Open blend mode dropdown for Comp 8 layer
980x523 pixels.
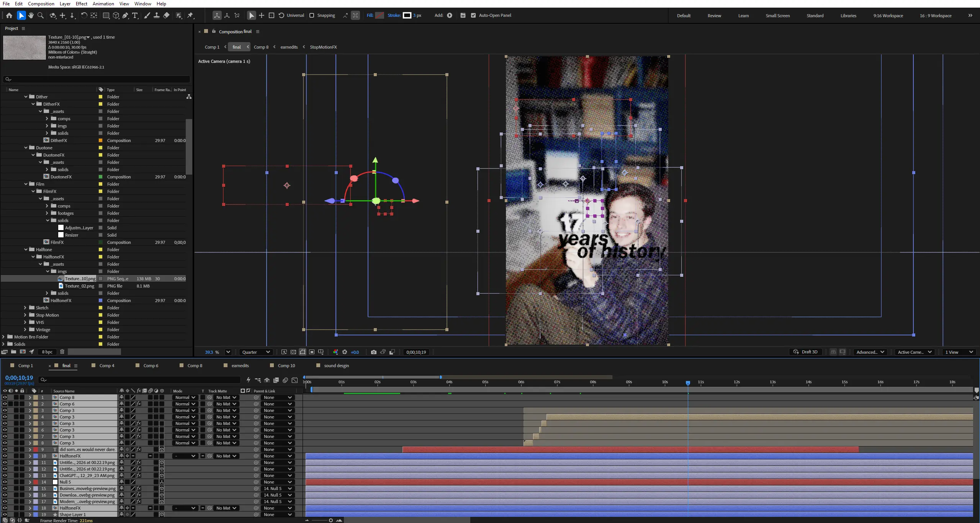click(185, 397)
